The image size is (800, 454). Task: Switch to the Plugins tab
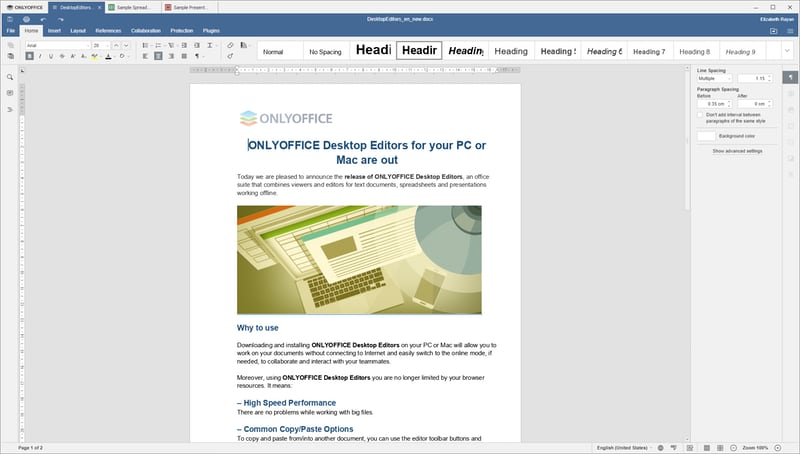211,31
